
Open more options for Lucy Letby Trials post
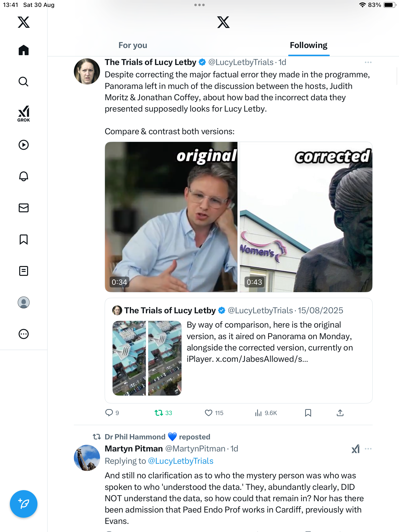tap(368, 62)
